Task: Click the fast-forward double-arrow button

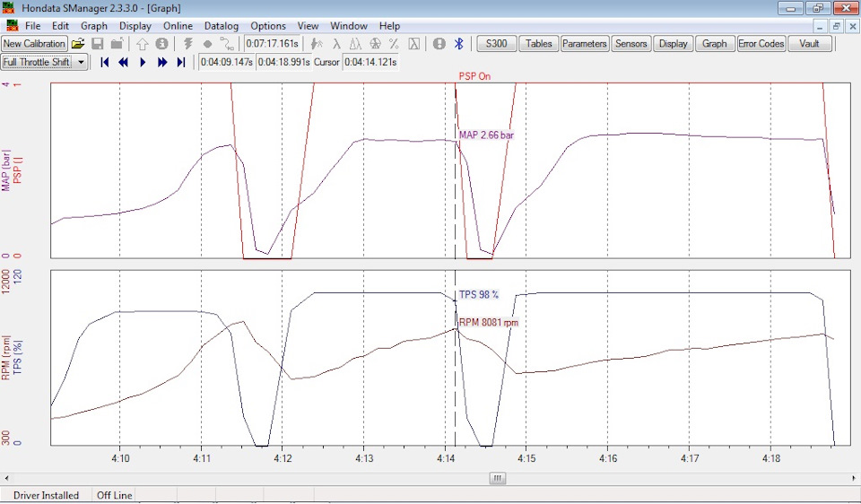Action: click(162, 62)
